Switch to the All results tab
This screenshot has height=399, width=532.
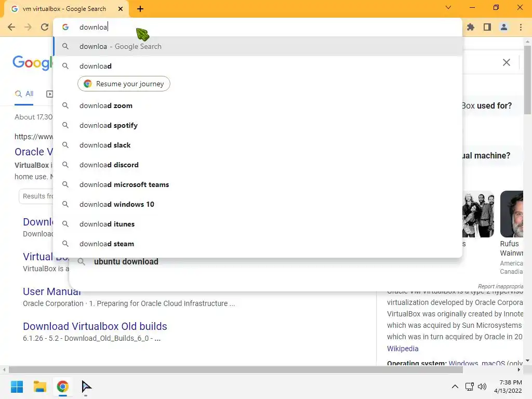coord(24,94)
